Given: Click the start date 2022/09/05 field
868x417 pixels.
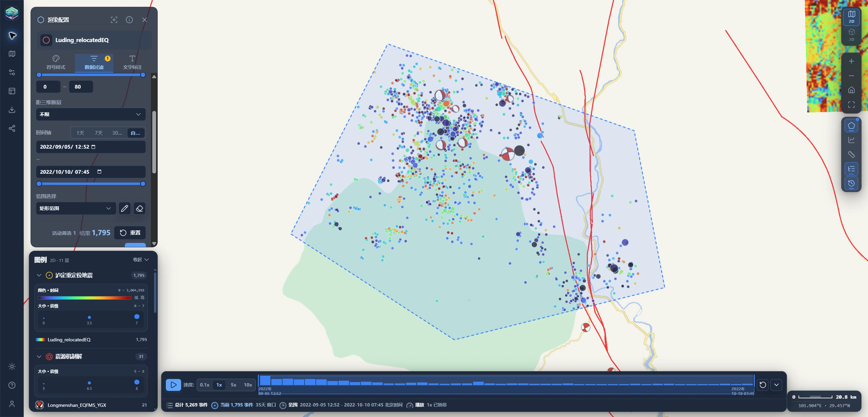Looking at the screenshot, I should pos(91,147).
